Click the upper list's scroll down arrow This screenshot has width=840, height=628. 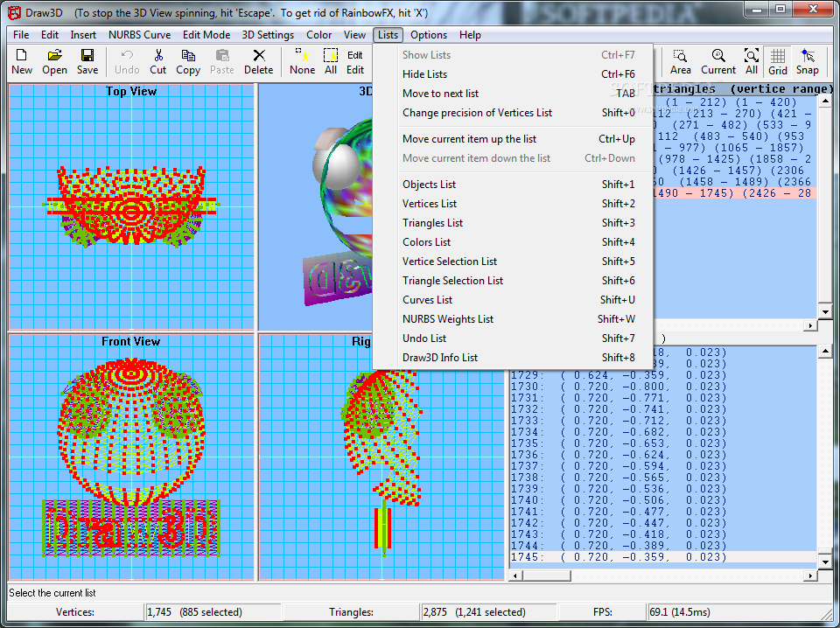(x=825, y=312)
